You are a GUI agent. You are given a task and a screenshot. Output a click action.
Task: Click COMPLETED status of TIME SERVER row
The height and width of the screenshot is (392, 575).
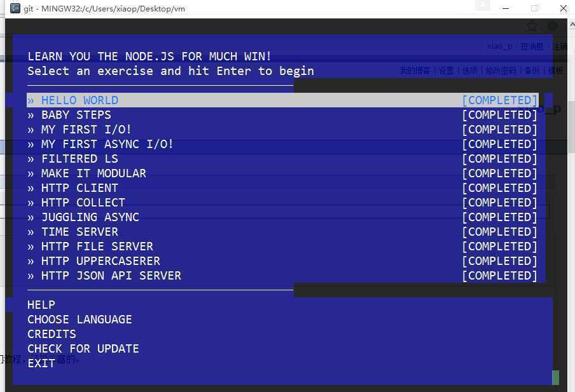point(499,232)
